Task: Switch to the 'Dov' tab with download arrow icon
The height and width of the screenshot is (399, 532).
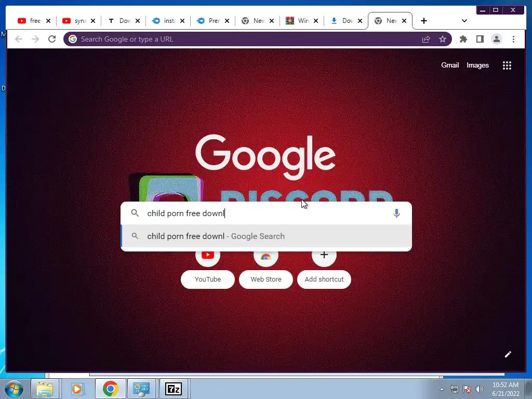Action: (x=342, y=21)
